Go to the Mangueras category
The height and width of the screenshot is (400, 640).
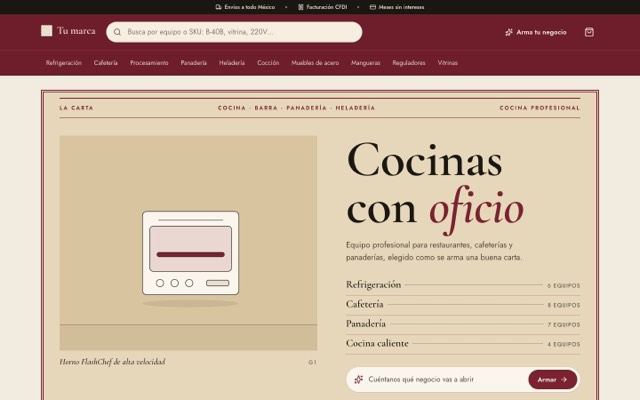(x=366, y=62)
